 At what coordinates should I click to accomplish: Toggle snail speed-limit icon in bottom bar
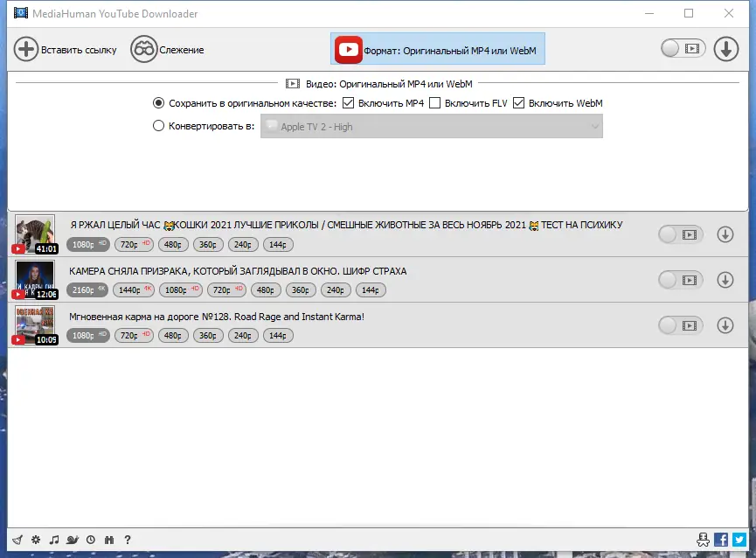click(x=73, y=540)
